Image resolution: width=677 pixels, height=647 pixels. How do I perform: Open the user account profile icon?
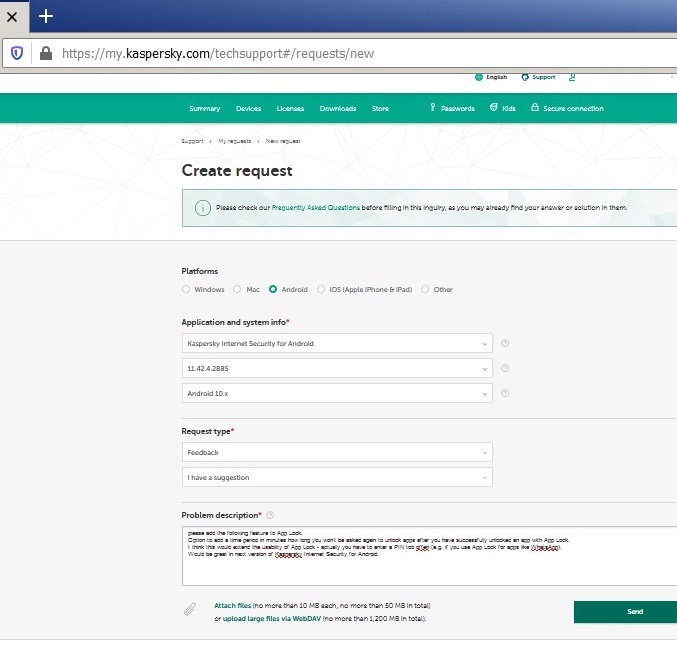(x=572, y=77)
